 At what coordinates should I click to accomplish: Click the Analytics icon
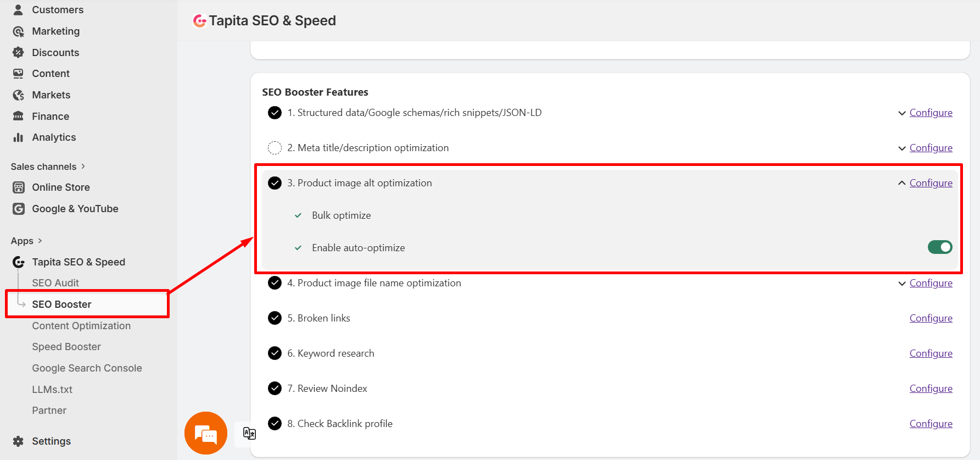coord(18,137)
